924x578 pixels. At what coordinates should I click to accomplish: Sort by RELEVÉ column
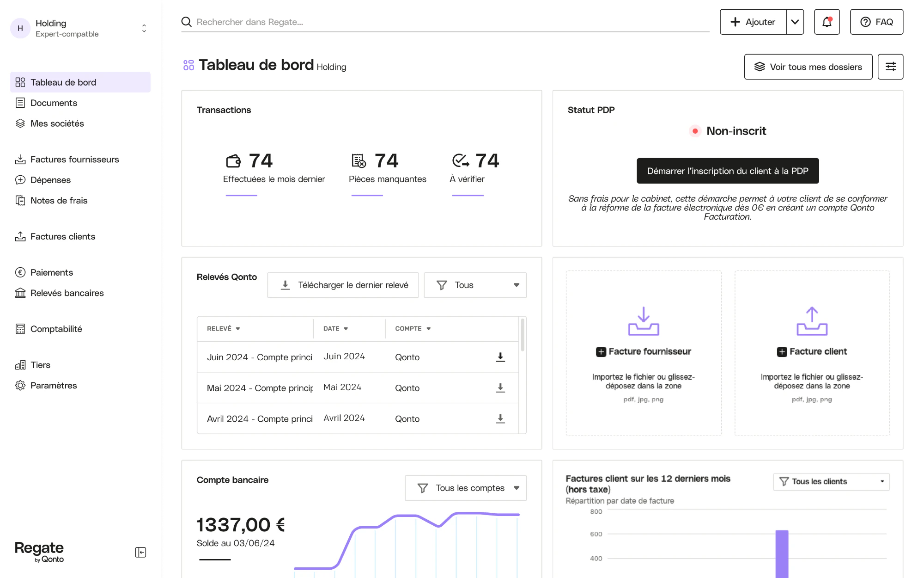(224, 328)
